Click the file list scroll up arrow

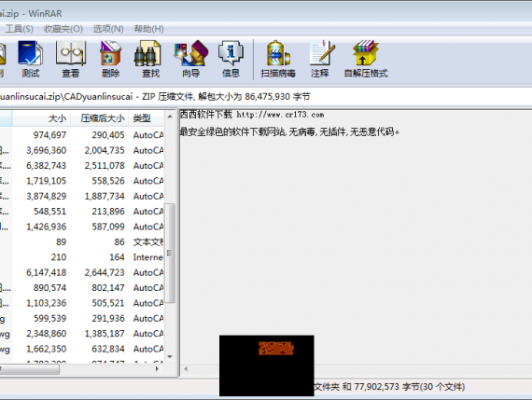coord(170,117)
